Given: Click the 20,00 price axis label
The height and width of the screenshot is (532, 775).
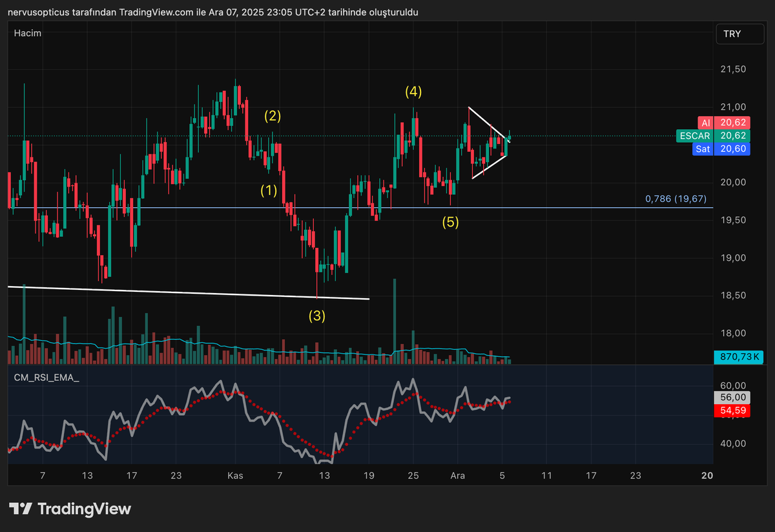Looking at the screenshot, I should click(x=733, y=182).
